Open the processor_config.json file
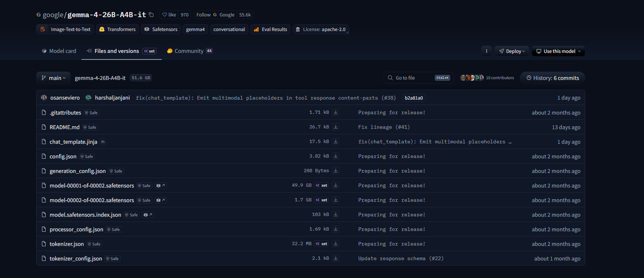The image size is (644, 278). click(76, 229)
